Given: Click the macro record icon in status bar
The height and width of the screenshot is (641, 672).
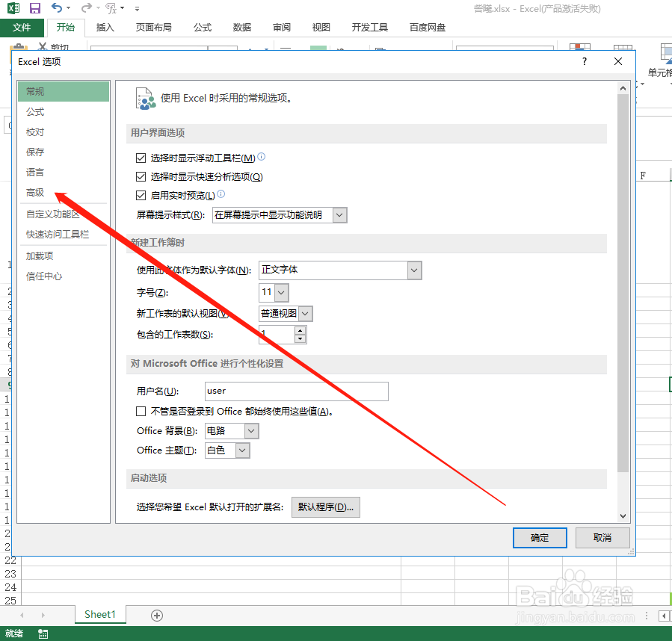Looking at the screenshot, I should point(43,632).
